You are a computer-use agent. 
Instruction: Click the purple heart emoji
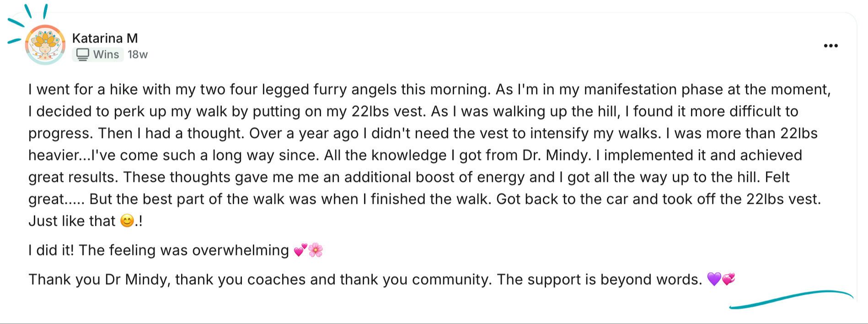point(714,279)
